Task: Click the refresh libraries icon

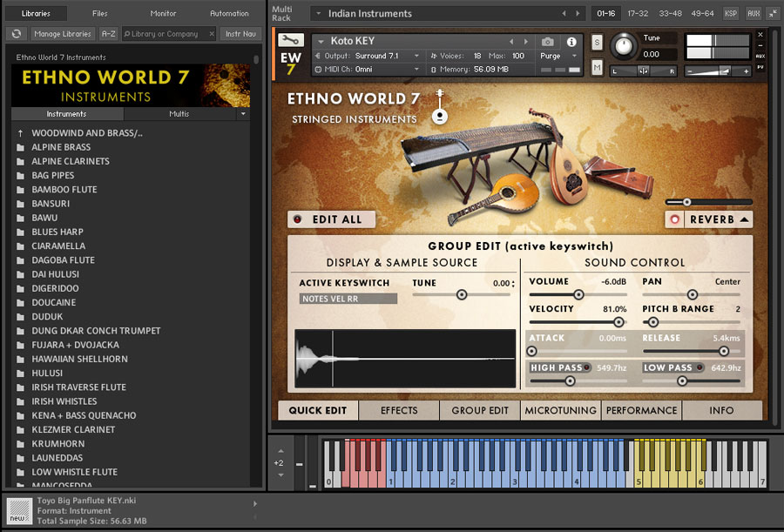Action: [17, 34]
